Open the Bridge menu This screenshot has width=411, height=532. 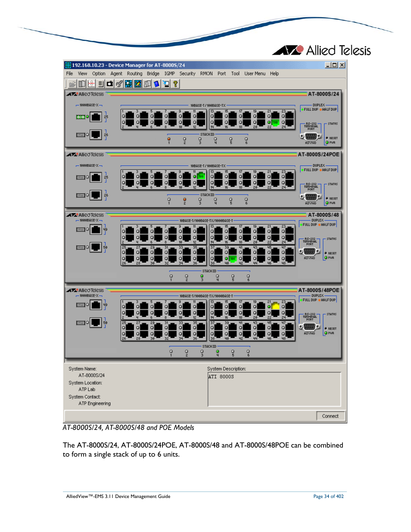tap(153, 74)
